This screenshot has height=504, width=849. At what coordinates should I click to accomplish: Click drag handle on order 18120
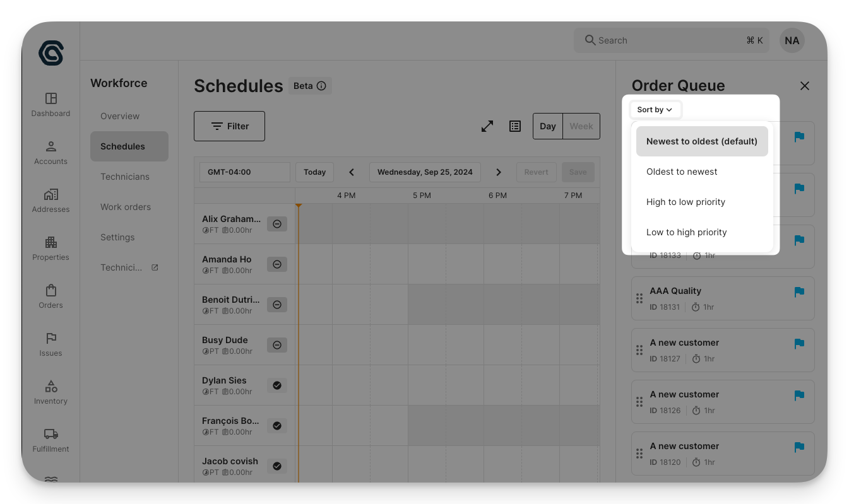coord(639,454)
